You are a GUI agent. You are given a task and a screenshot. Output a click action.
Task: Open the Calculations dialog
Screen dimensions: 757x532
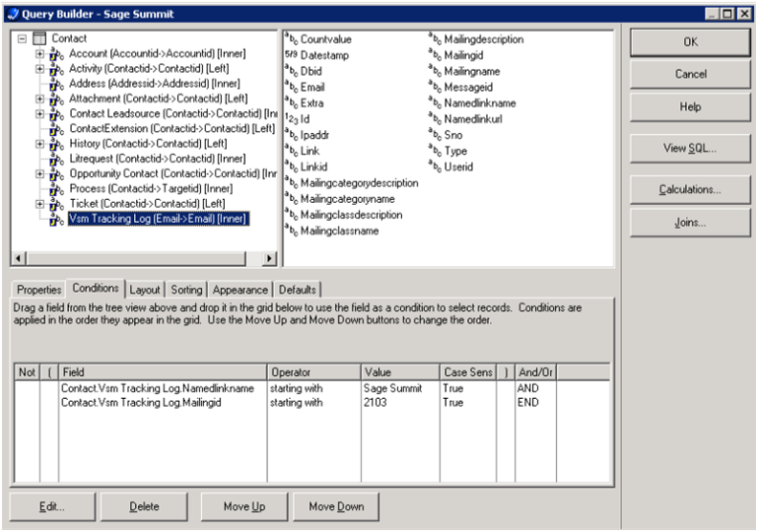690,189
